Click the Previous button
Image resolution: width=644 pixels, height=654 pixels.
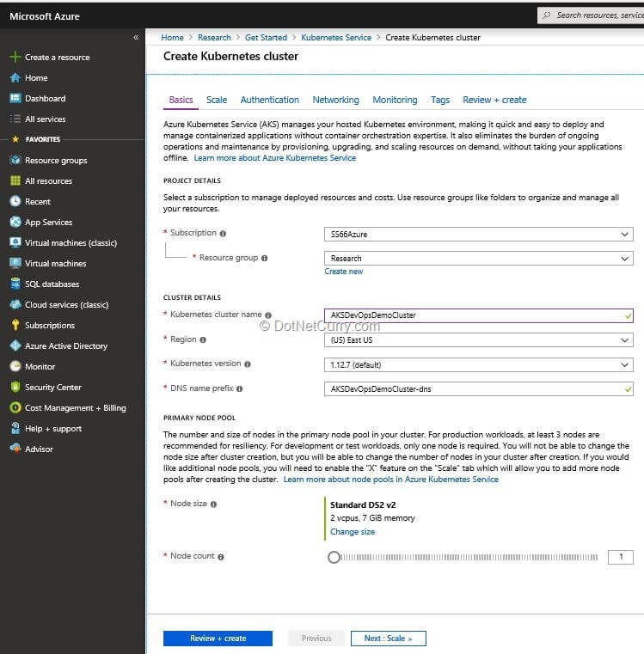[316, 639]
